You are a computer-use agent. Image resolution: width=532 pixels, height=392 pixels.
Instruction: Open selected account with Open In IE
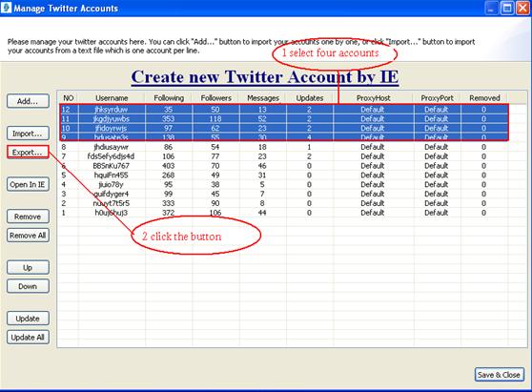(x=28, y=185)
